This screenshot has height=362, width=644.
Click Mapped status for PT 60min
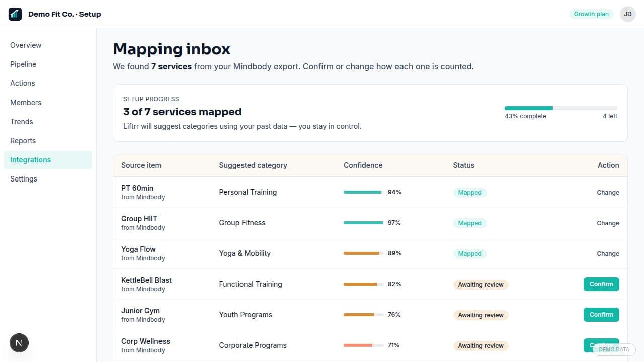(x=470, y=193)
